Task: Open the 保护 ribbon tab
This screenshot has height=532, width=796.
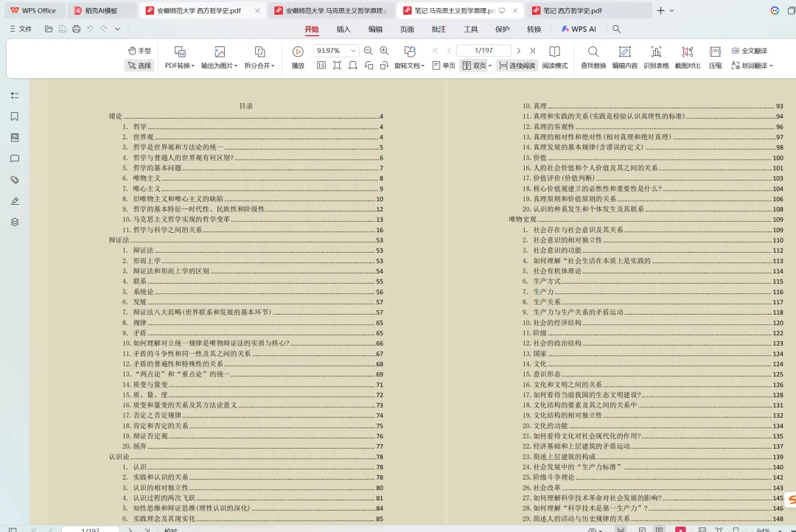Action: (502, 29)
